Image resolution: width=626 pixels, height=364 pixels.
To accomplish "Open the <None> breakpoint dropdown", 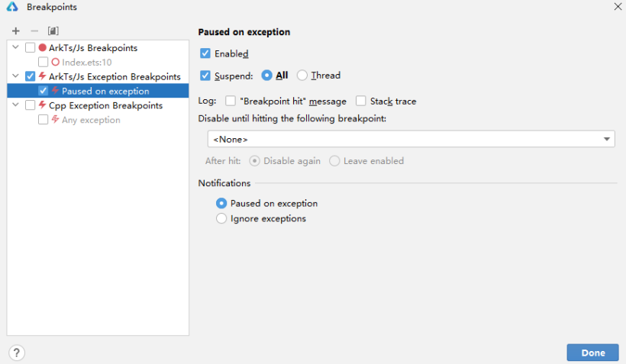I will [411, 139].
